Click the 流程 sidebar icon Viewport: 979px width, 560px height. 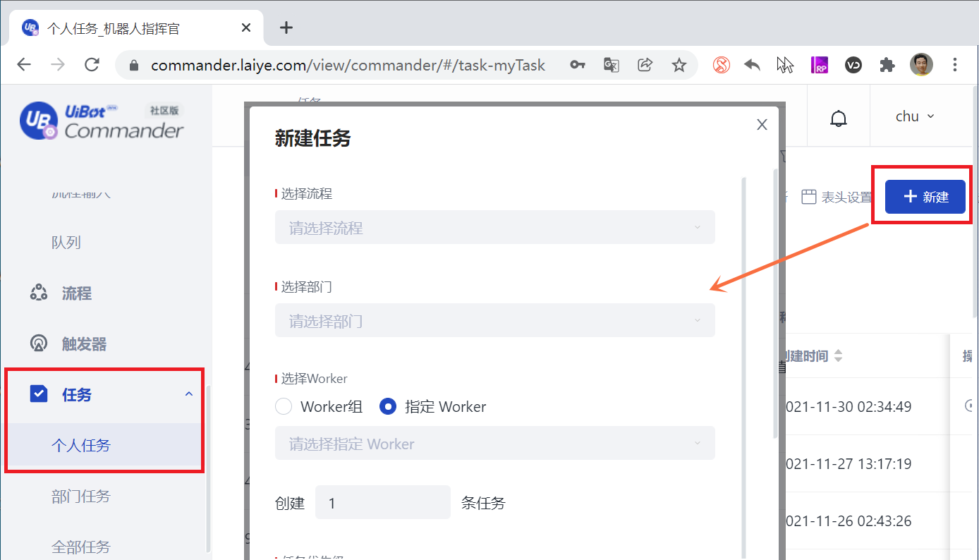38,293
